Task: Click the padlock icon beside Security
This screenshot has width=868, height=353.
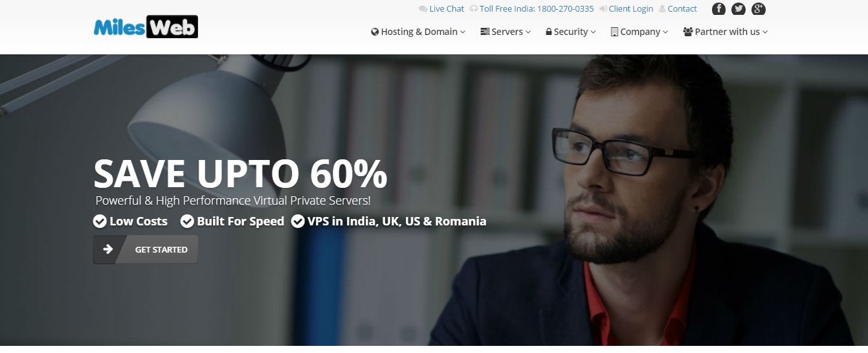Action: point(549,32)
